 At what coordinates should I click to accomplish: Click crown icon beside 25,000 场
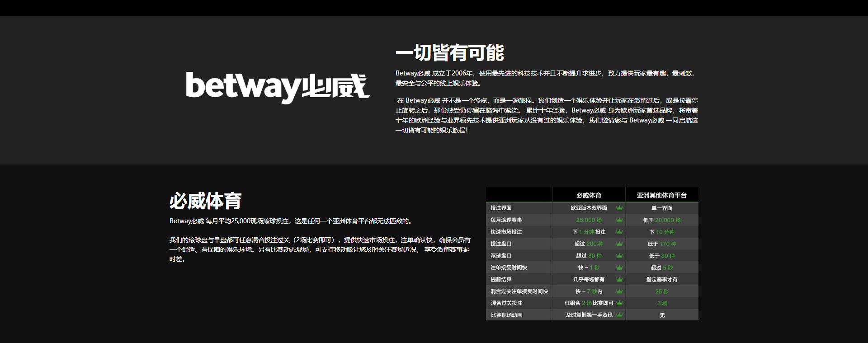[x=619, y=220]
